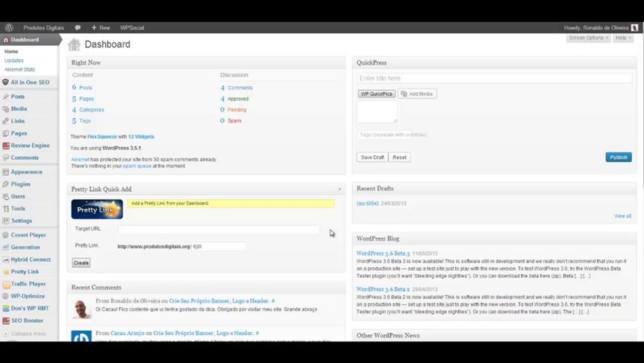Viewport: 644px width, 363px height.
Task: Click the Traffic Player icon in sidebar
Action: [6, 284]
